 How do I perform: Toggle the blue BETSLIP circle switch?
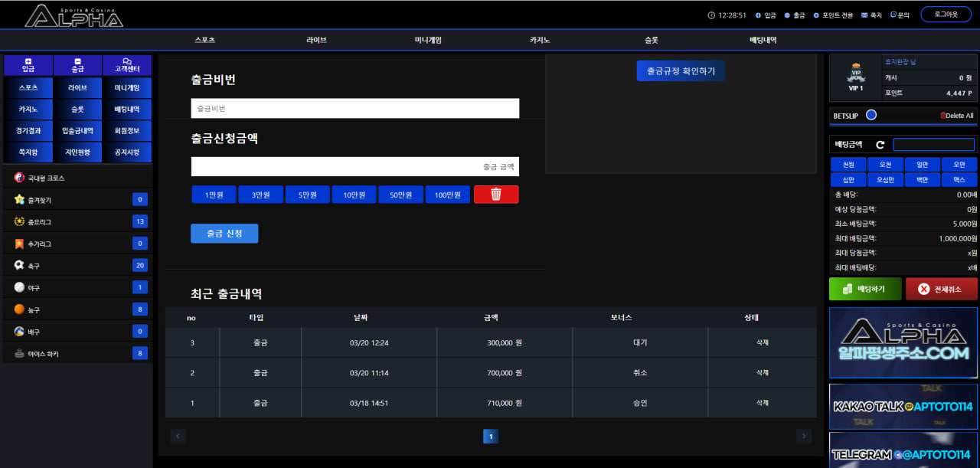pos(871,116)
